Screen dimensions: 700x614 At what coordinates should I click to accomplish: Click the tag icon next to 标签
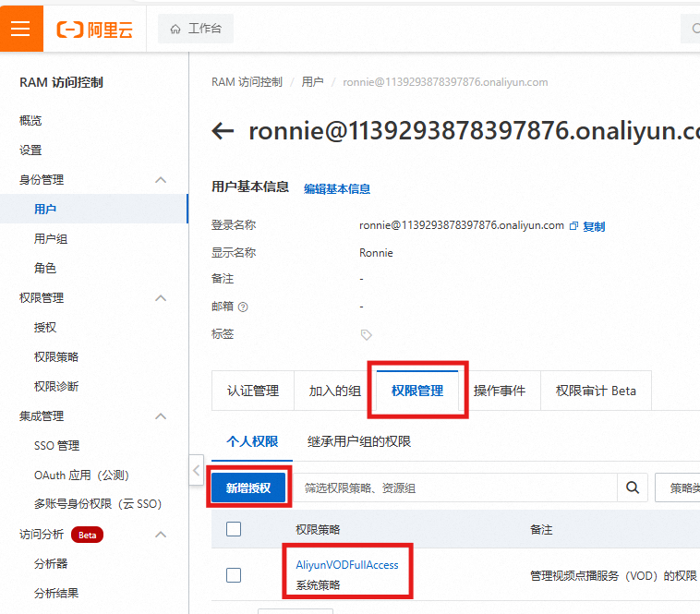click(x=366, y=334)
